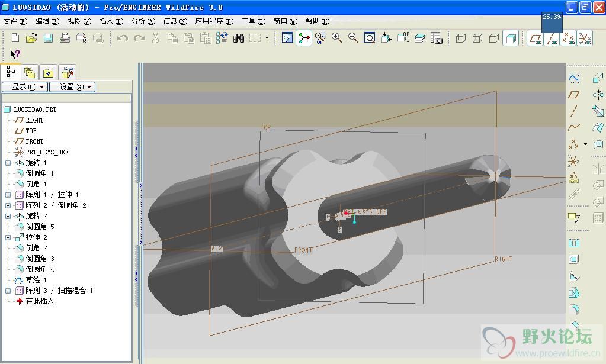Viewport: 606px width, 364px height.
Task: Switch display to hidden line mode
Action: (477, 38)
